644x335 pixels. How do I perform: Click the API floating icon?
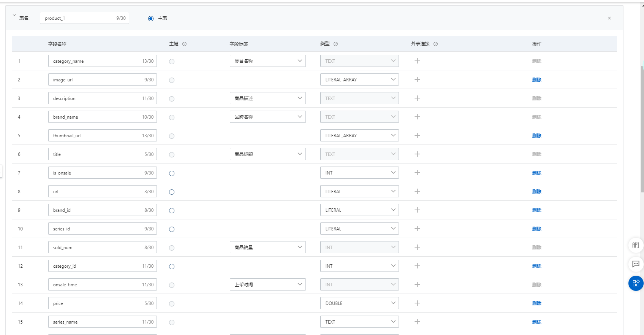pos(636,245)
